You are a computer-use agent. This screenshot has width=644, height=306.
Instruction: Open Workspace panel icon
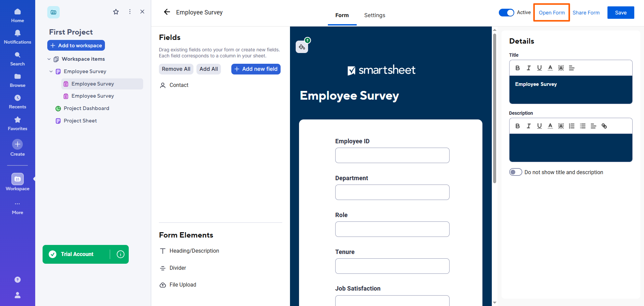tap(17, 179)
